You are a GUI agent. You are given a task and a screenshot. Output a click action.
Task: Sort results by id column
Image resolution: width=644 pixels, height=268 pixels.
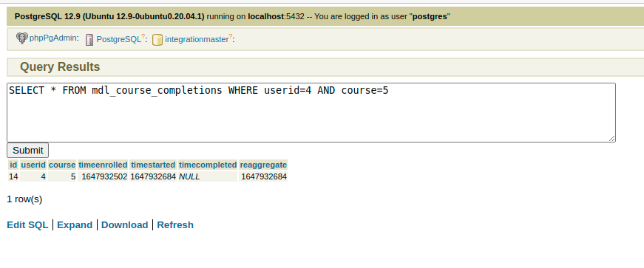click(13, 165)
